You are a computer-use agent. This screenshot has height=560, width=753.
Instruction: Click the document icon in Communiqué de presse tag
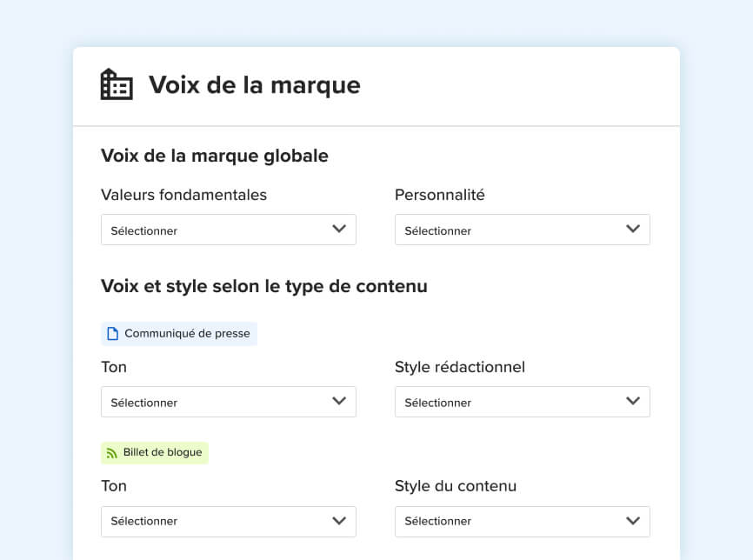pyautogui.click(x=112, y=334)
